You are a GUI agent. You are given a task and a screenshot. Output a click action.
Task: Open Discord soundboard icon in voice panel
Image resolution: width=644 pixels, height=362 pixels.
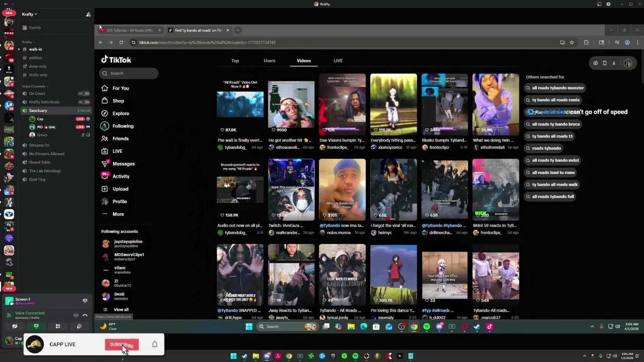tap(79, 326)
